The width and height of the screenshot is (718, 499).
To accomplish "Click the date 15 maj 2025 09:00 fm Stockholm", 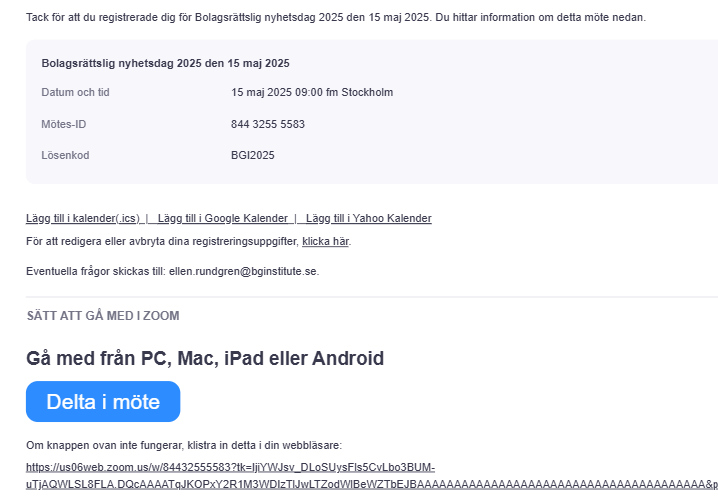I will 312,93.
